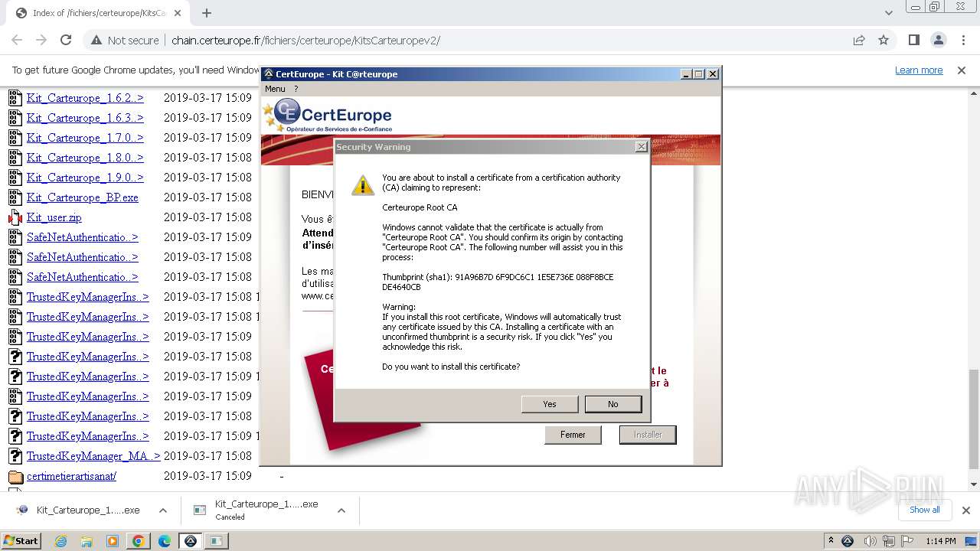The image size is (980, 551).
Task: Open the Windows Start menu
Action: (21, 540)
